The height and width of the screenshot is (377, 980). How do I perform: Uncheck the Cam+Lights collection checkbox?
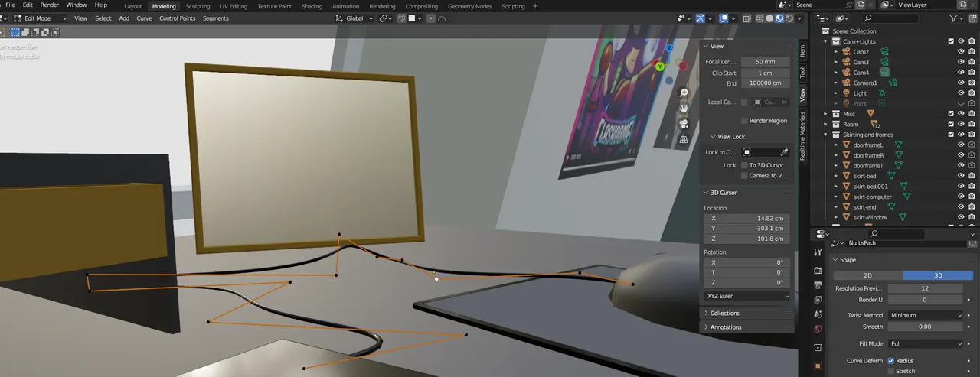pos(951,41)
